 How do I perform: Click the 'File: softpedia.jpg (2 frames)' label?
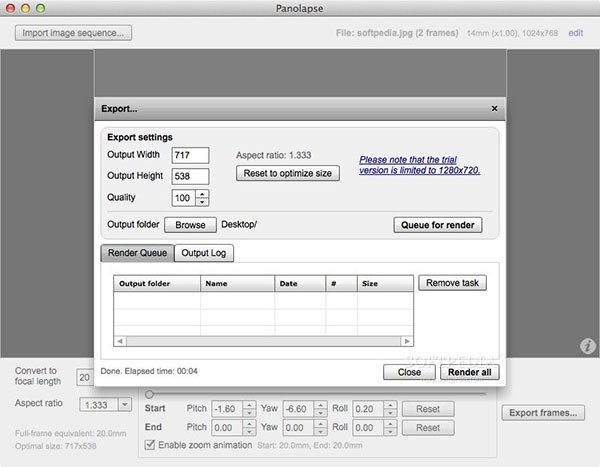point(397,33)
